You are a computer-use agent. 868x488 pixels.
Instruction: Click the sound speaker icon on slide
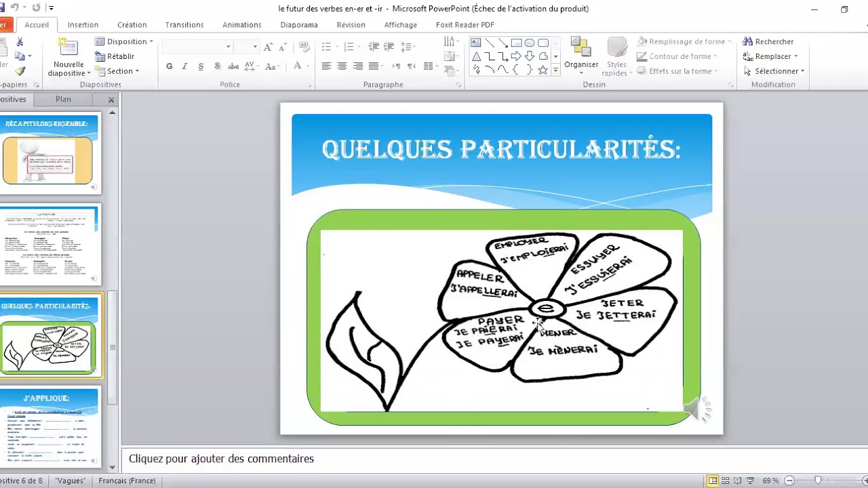[697, 409]
